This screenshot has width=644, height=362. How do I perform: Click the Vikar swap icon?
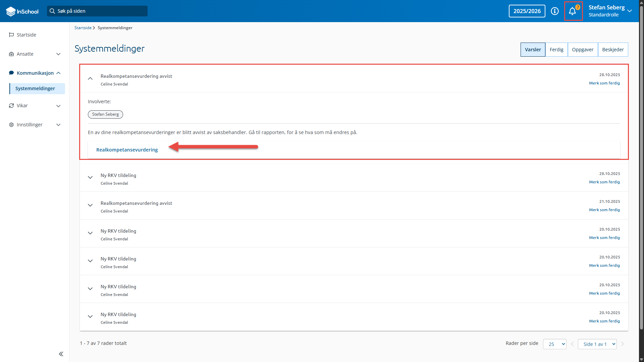(x=11, y=106)
